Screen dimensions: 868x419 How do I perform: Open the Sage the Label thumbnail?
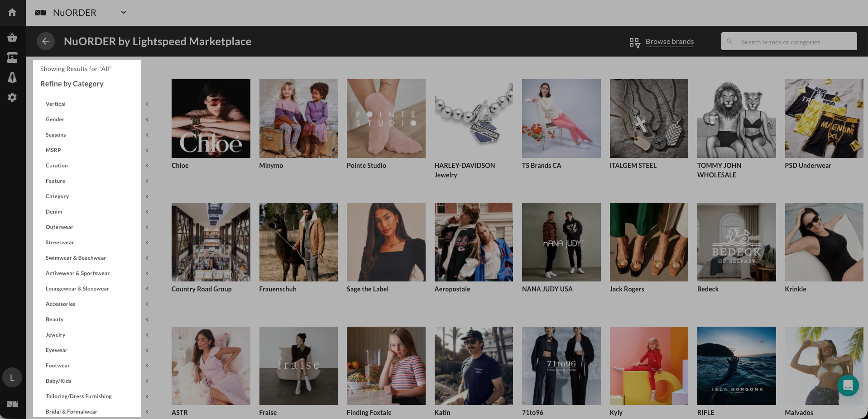pyautogui.click(x=386, y=242)
